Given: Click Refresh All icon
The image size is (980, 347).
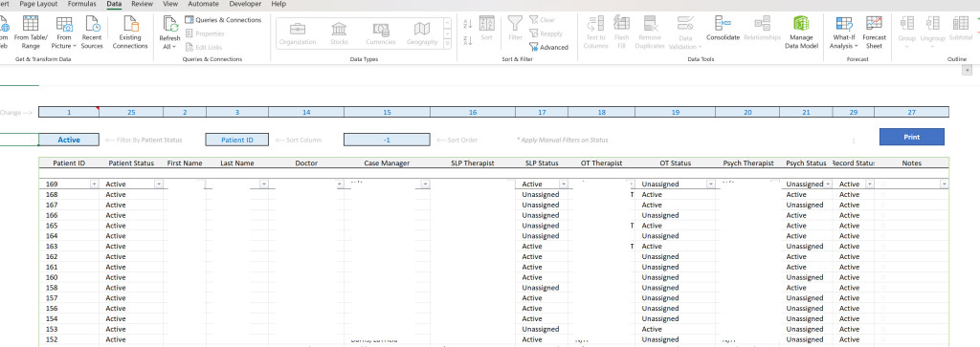Looking at the screenshot, I should 170,24.
